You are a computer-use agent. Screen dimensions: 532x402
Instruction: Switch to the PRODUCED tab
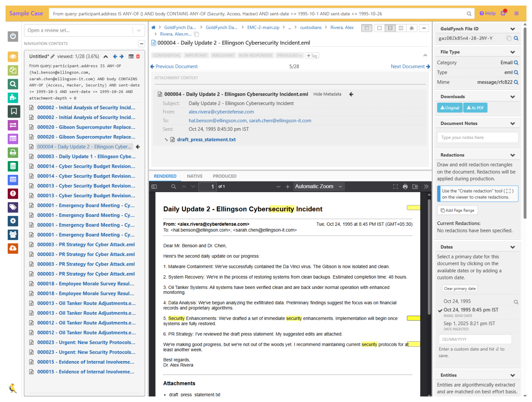(x=224, y=176)
